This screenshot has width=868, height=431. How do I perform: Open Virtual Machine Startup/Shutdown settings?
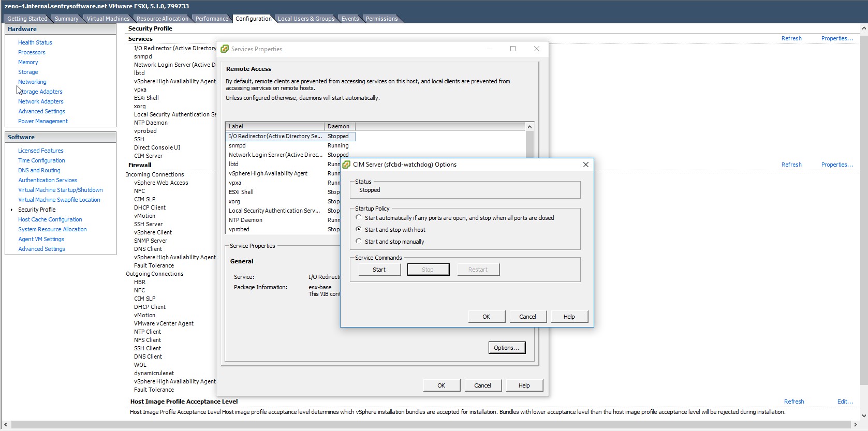61,190
